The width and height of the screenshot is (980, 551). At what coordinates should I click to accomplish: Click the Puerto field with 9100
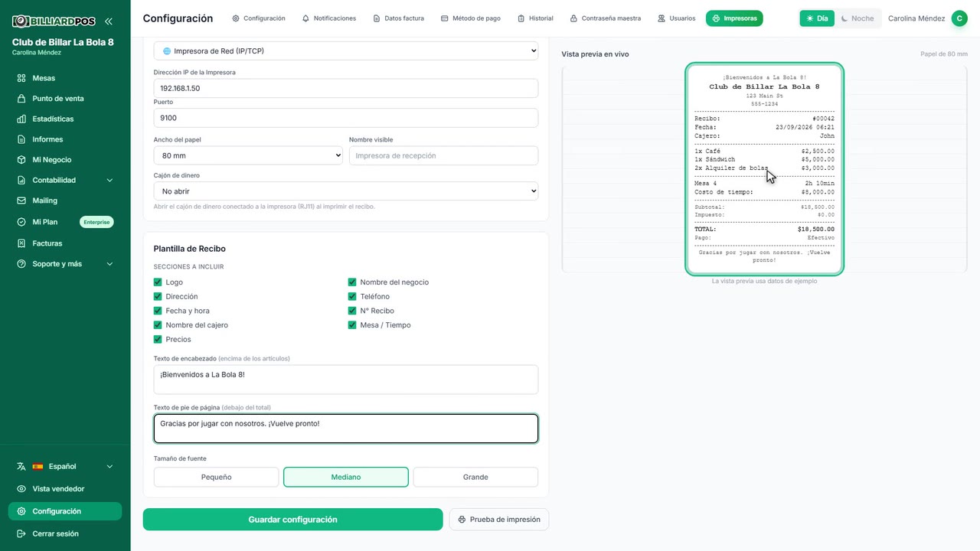(x=346, y=118)
